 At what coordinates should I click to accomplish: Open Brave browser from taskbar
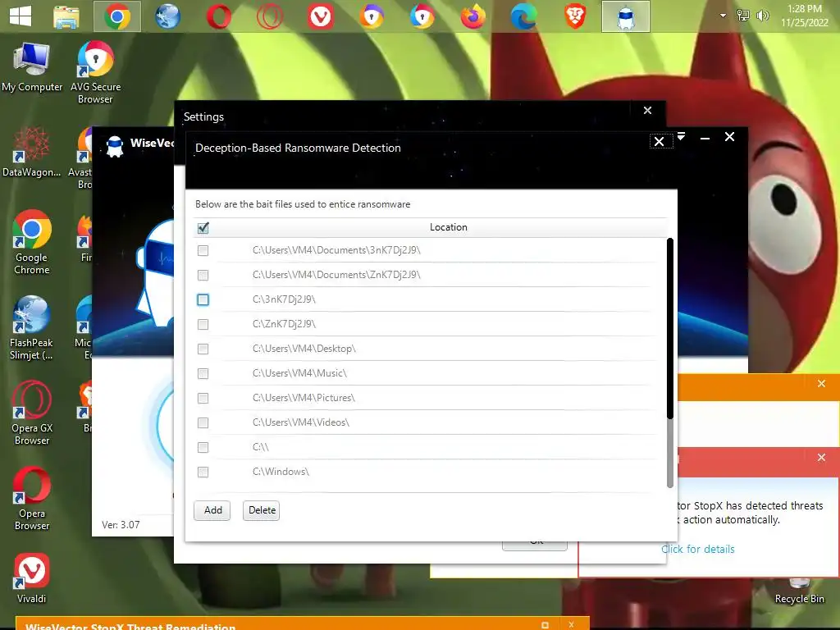pyautogui.click(x=575, y=16)
